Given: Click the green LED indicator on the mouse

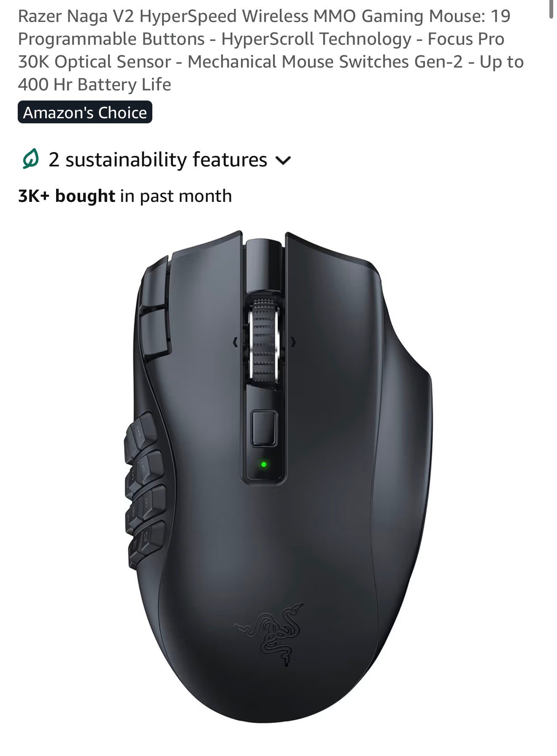Looking at the screenshot, I should (x=264, y=464).
